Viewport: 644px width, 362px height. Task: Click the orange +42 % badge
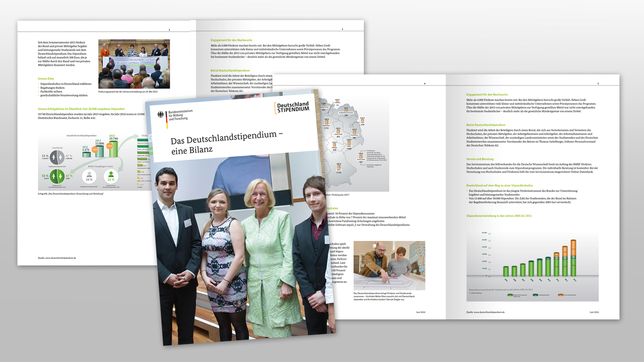109,146
